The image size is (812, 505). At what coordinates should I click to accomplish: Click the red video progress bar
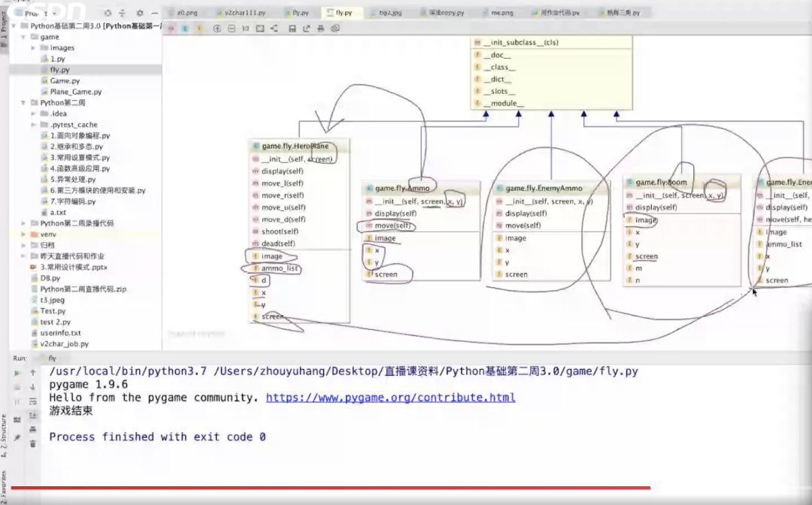point(331,488)
